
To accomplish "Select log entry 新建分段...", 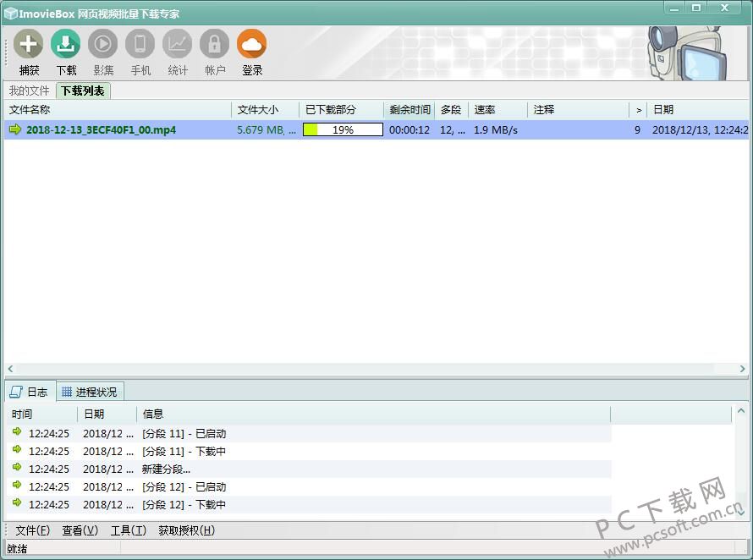I will point(310,469).
